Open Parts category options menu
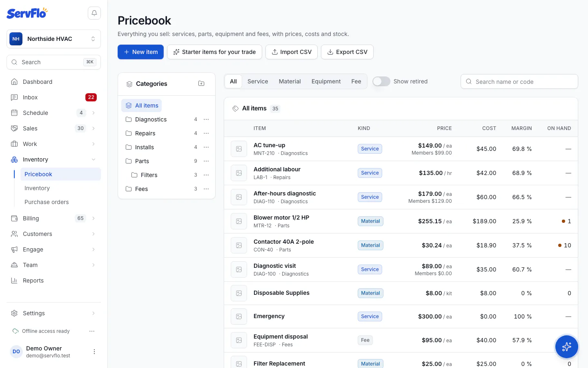 tap(206, 161)
